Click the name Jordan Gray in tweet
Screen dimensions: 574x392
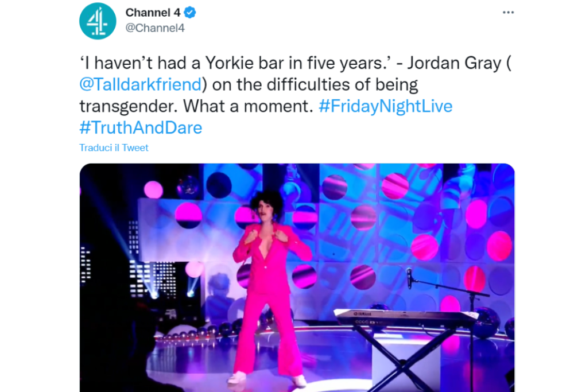pyautogui.click(x=456, y=63)
